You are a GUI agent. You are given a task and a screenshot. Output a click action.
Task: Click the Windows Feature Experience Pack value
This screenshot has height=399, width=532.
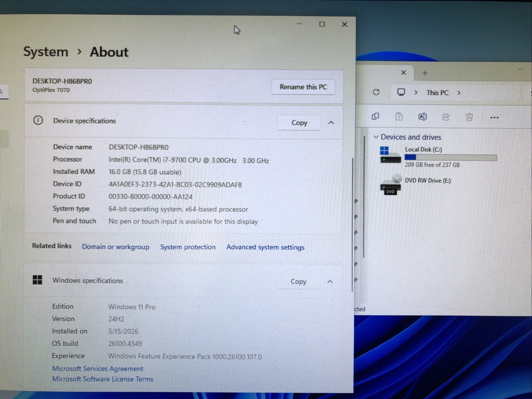tap(185, 357)
